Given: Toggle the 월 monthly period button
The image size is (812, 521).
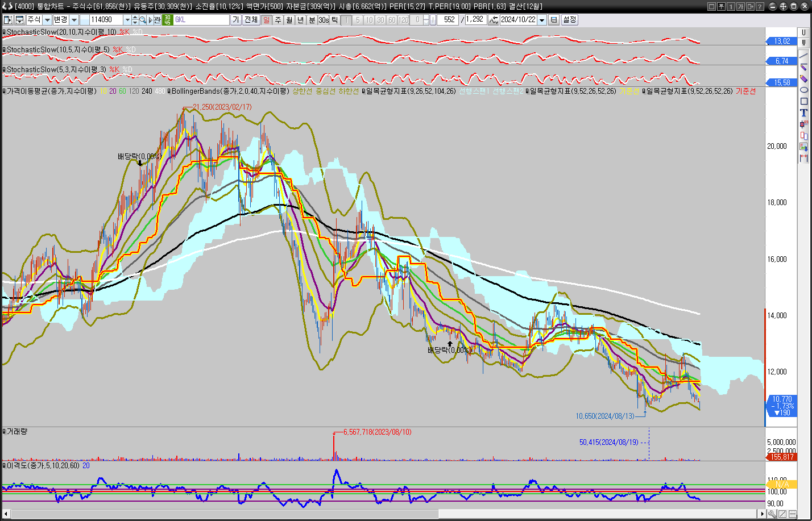Looking at the screenshot, I should [289, 20].
